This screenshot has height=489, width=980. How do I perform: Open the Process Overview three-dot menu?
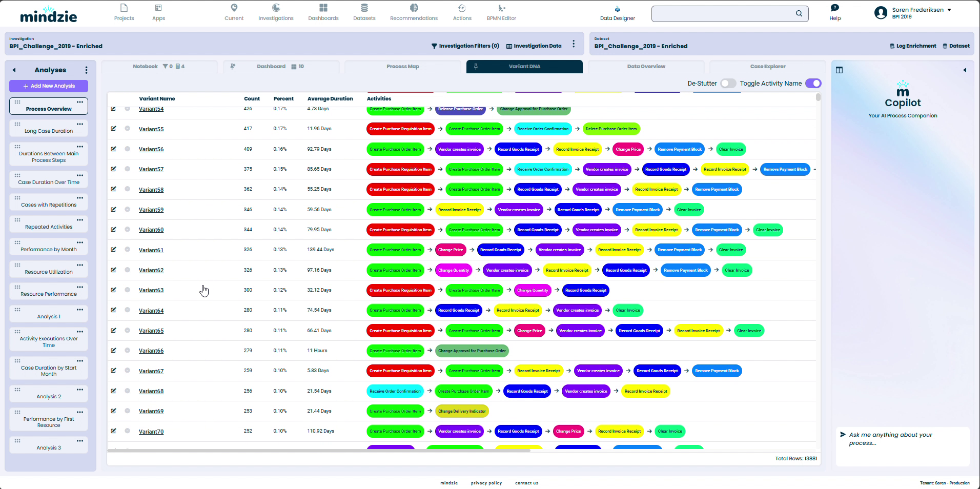[x=80, y=102]
